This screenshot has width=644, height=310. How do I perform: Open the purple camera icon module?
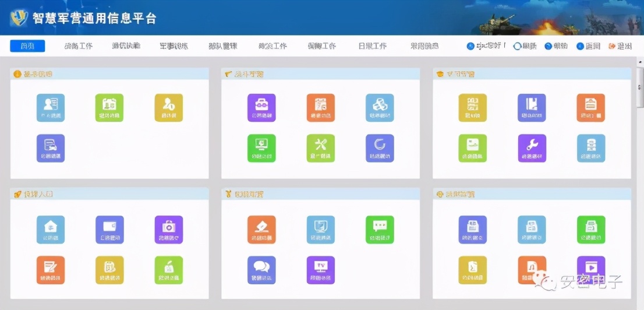[x=169, y=229]
